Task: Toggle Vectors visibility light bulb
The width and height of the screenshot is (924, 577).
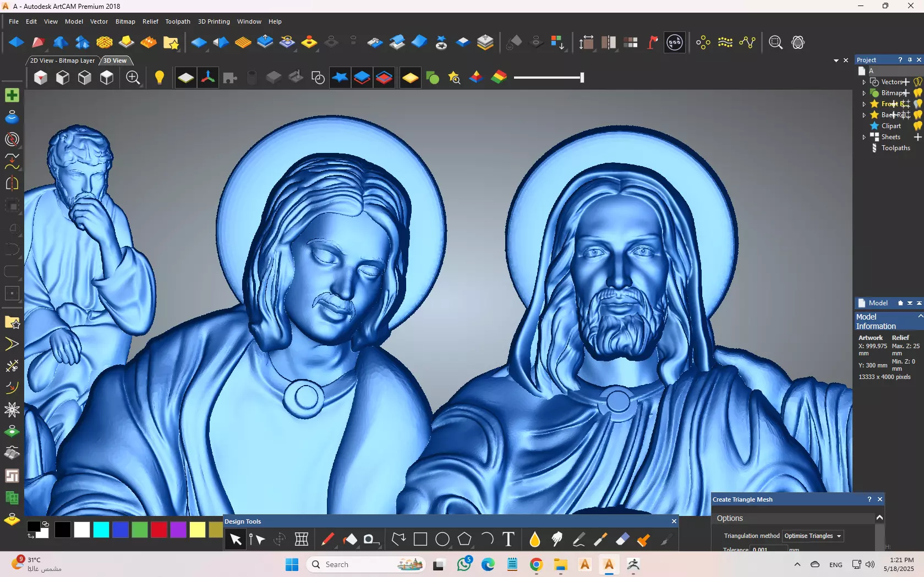Action: 917,82
